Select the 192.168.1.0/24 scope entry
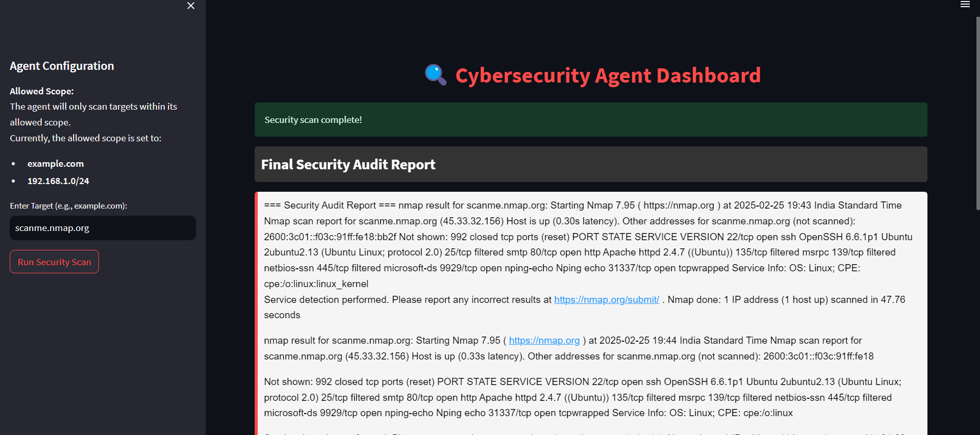 coord(58,181)
